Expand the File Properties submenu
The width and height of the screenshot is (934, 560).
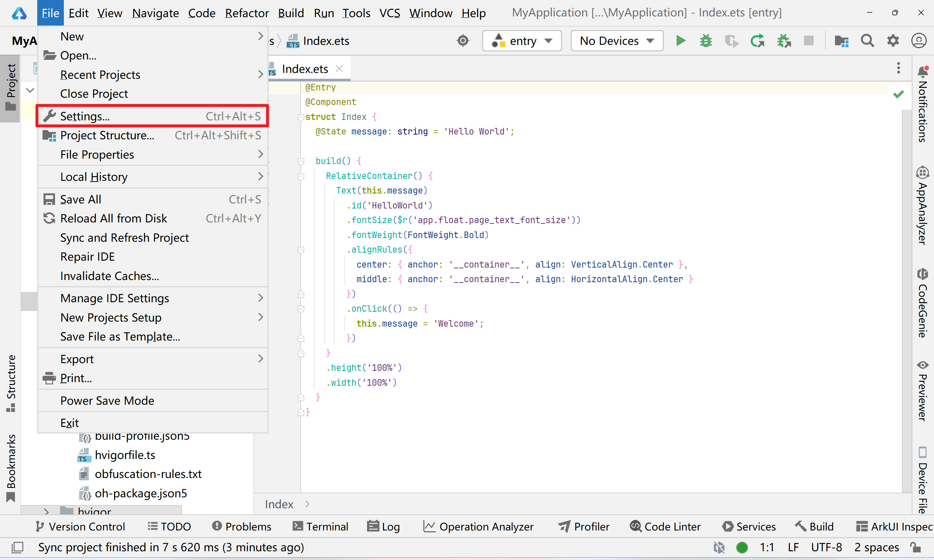tap(153, 154)
